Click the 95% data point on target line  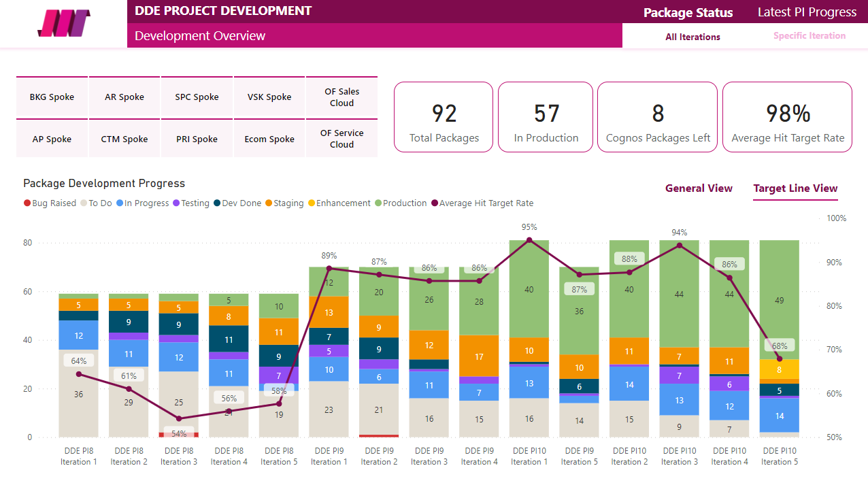coord(529,240)
